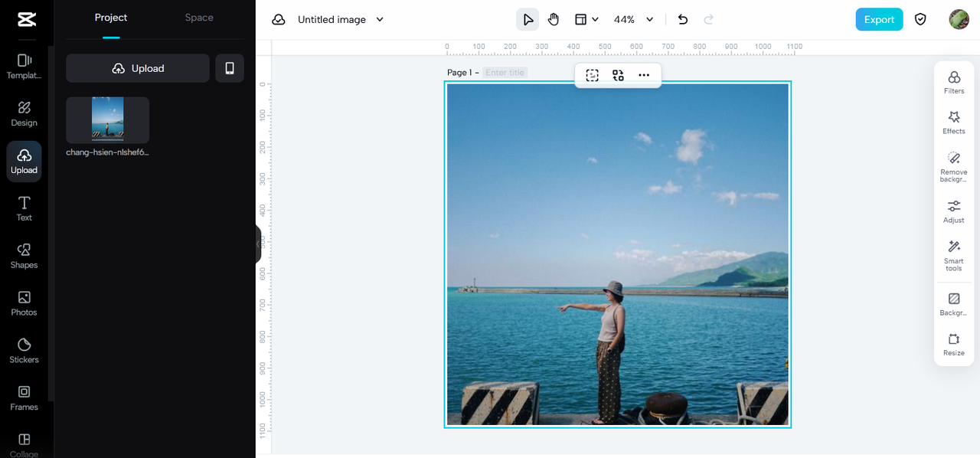Open the Adjust settings

coord(954,211)
